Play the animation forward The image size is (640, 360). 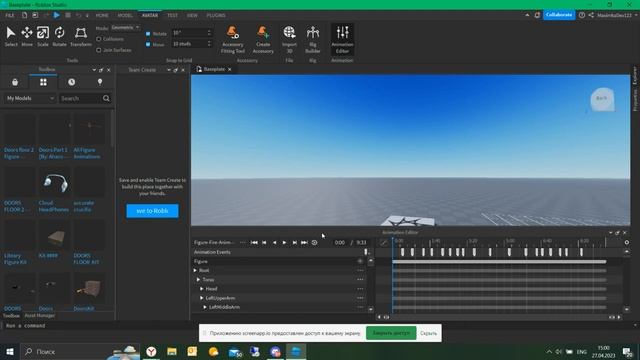[284, 242]
